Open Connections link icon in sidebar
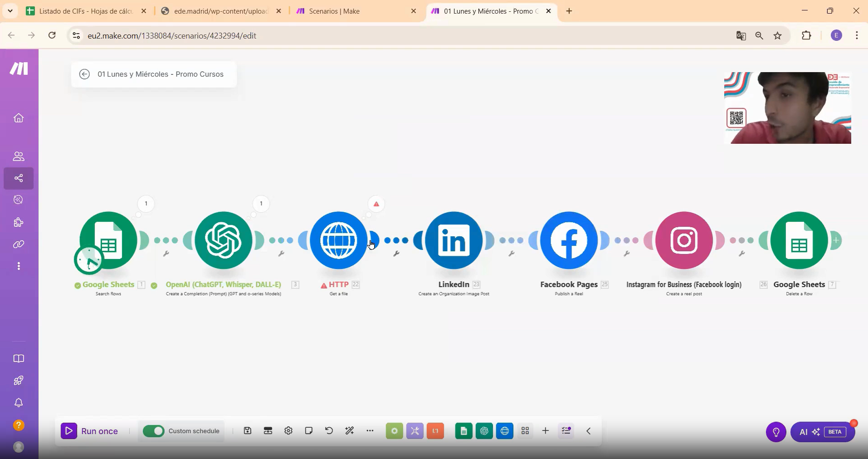 (19, 244)
